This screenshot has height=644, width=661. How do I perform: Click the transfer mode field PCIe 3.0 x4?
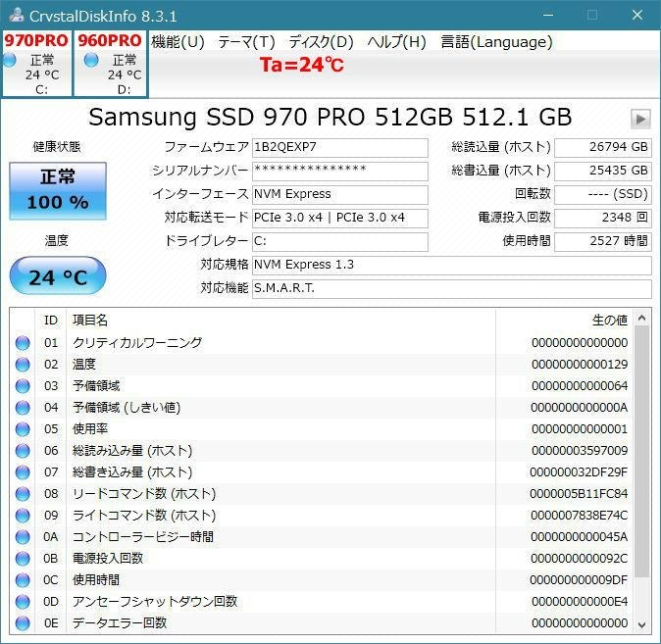(x=339, y=219)
